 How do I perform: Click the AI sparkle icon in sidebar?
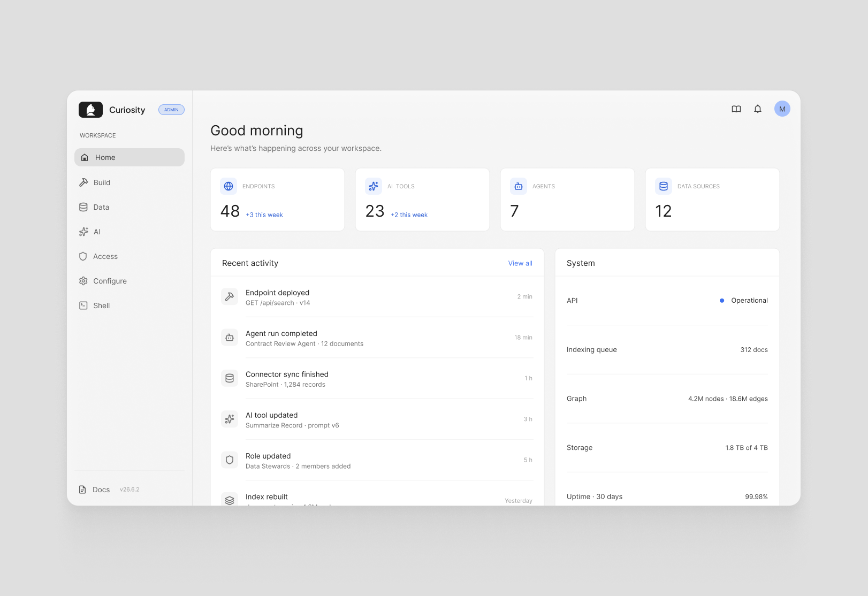click(83, 232)
